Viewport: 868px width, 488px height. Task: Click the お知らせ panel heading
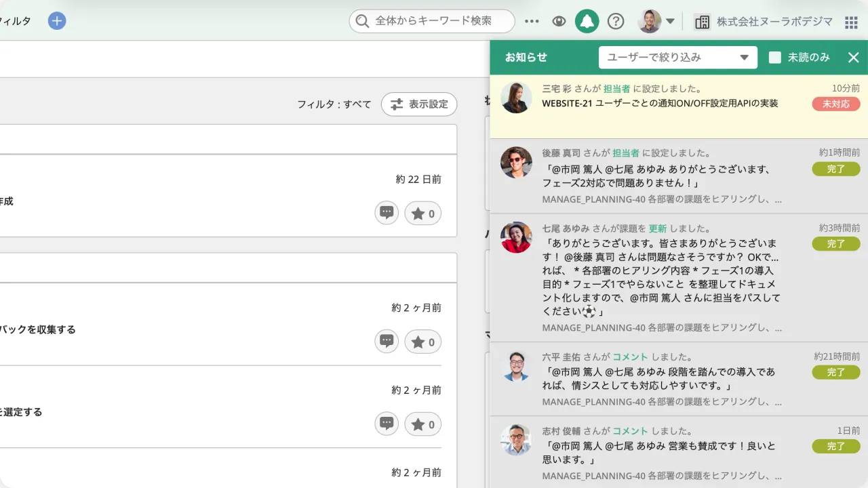[526, 58]
